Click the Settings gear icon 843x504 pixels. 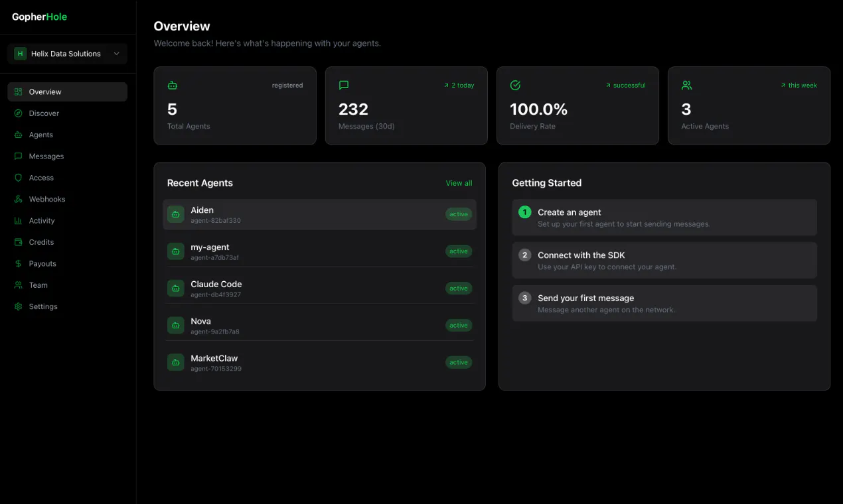[x=18, y=306]
